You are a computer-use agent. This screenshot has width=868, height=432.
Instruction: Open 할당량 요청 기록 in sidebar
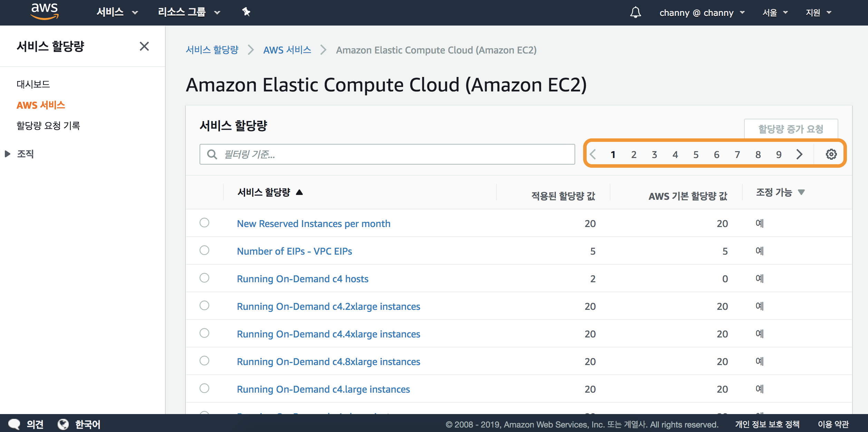pyautogui.click(x=48, y=126)
